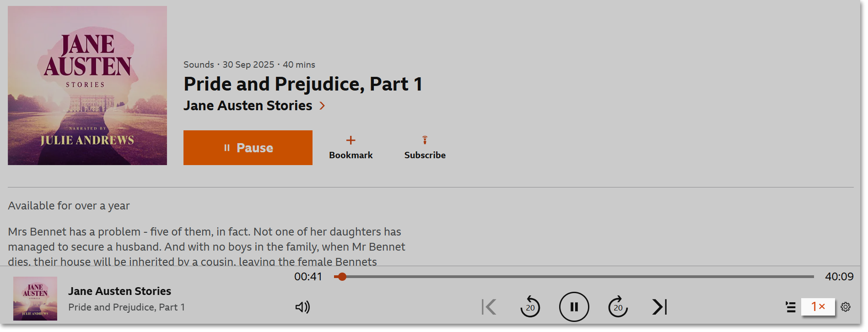Open the volume control icon
868x332 pixels.
point(302,307)
